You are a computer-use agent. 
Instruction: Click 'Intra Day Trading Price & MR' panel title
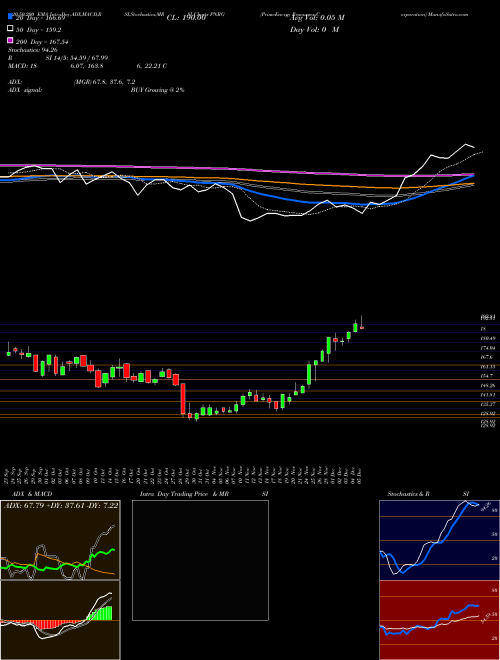tap(184, 494)
